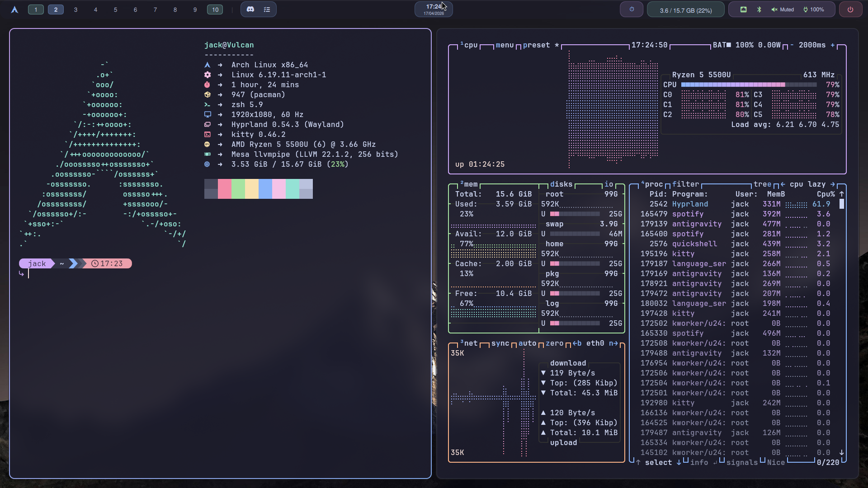This screenshot has width=868, height=488.
Task: Toggle io mode in btop mem panel
Action: click(609, 184)
